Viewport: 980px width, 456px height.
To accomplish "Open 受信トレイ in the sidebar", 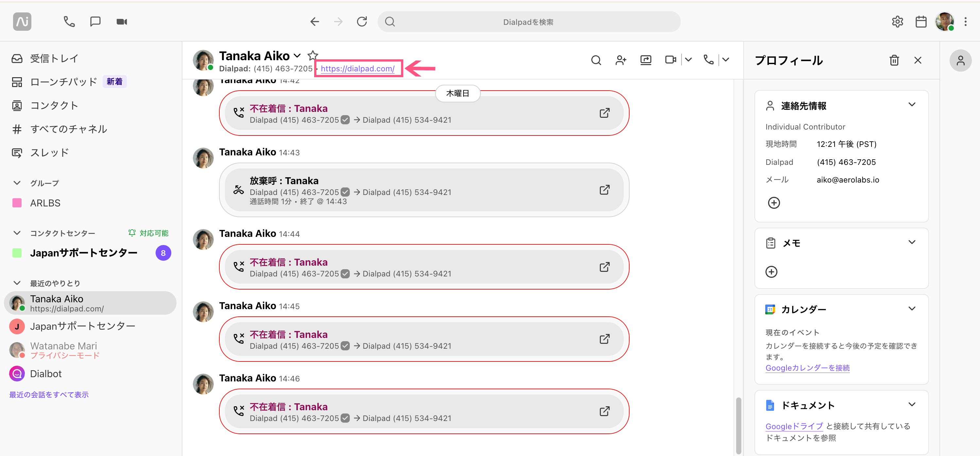I will click(x=91, y=58).
